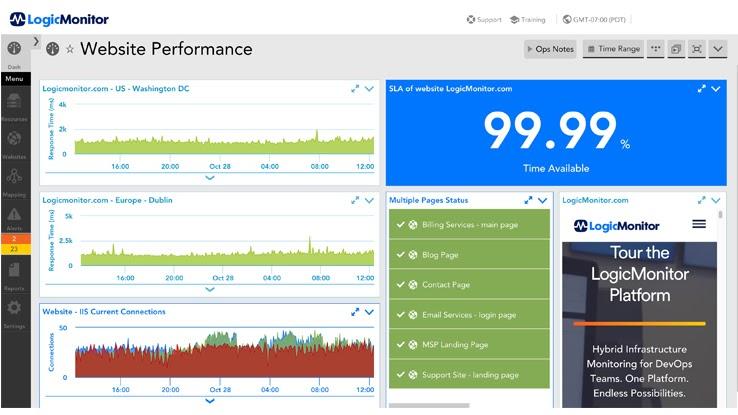Open the Multiple Pages Status widget menu
The image size is (738, 415).
tap(542, 200)
